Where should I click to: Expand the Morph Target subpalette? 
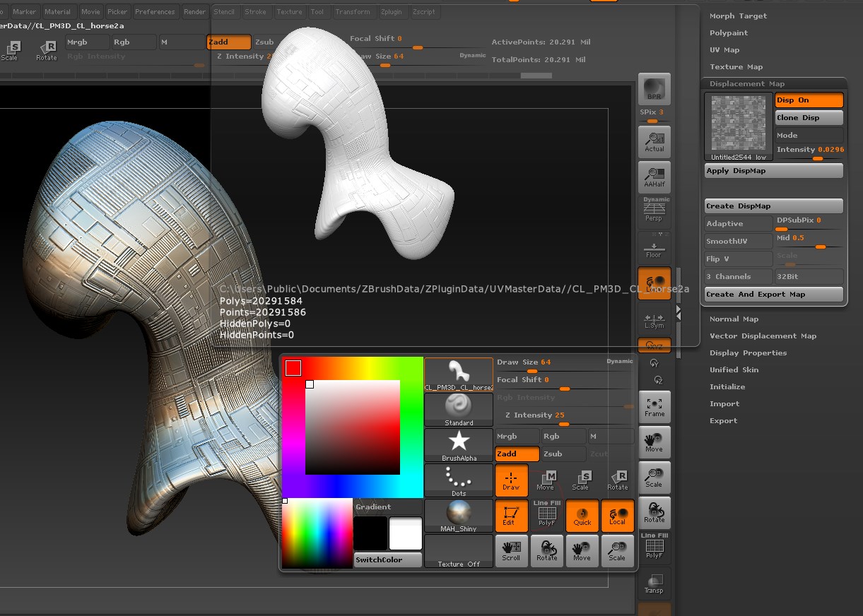pos(738,16)
